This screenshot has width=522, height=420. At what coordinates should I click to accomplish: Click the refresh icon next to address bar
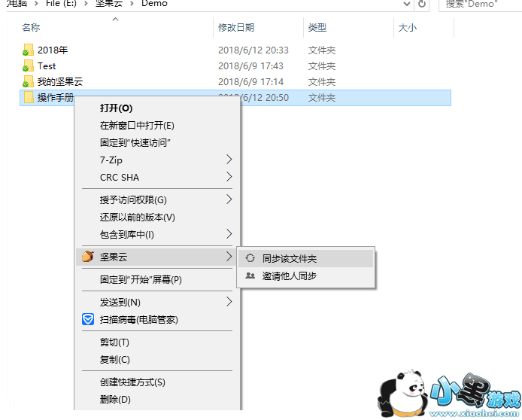[422, 4]
